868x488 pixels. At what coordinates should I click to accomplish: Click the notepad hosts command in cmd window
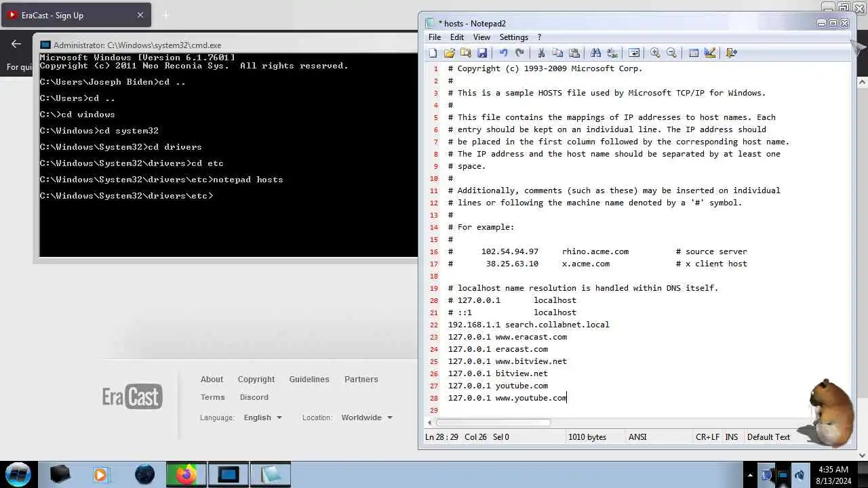tap(248, 180)
